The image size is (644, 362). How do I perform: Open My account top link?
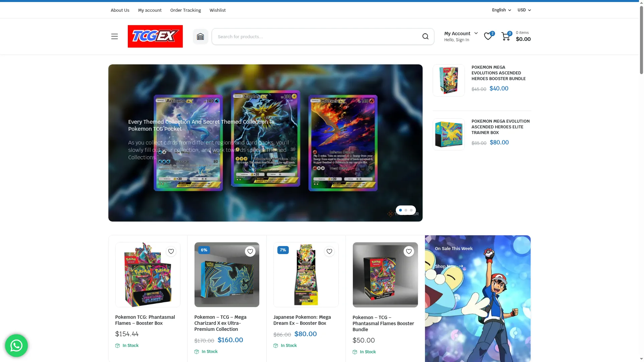[150, 10]
